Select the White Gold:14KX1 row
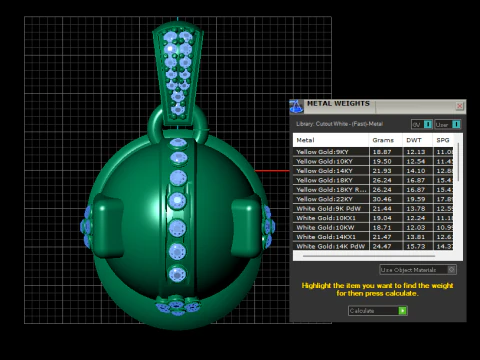The image size is (480, 360). click(373, 237)
